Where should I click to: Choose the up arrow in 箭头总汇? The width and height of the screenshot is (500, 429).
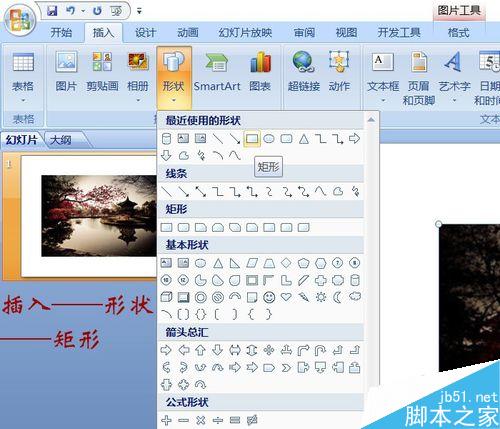(x=200, y=350)
